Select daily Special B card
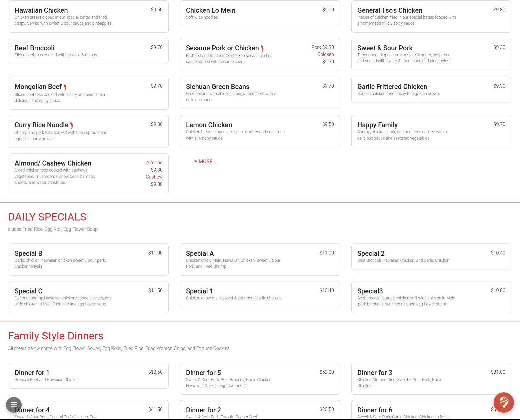Image resolution: width=520 pixels, height=420 pixels. [x=89, y=259]
